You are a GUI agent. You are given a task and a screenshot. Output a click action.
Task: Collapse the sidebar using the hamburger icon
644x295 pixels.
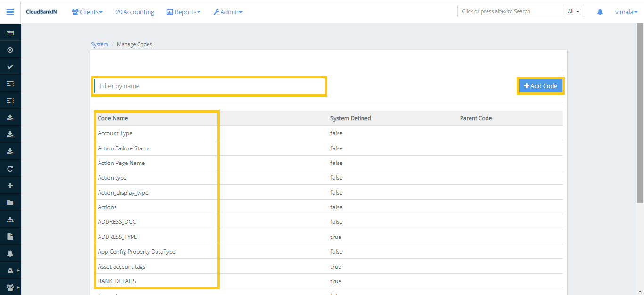point(10,12)
